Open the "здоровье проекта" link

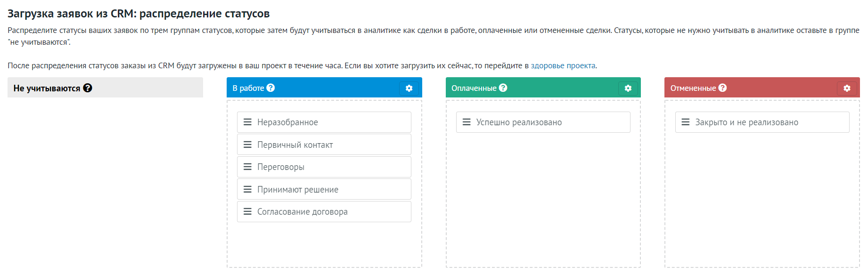(564, 66)
